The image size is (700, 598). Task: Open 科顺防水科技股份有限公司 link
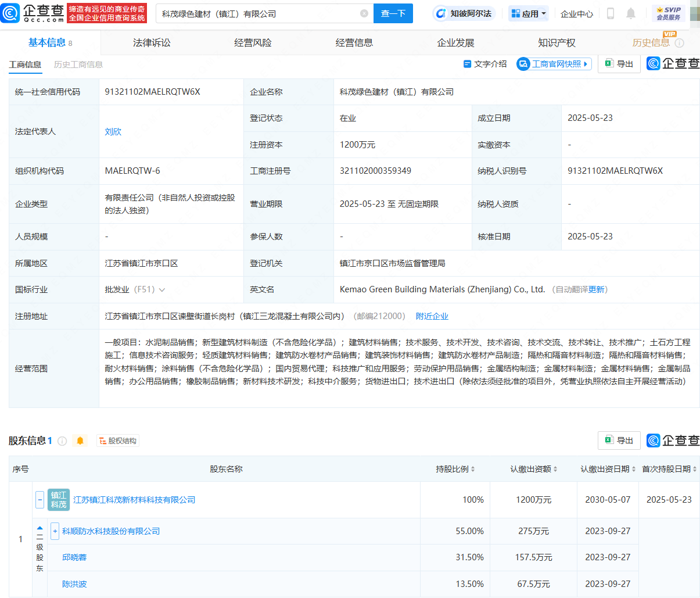111,531
